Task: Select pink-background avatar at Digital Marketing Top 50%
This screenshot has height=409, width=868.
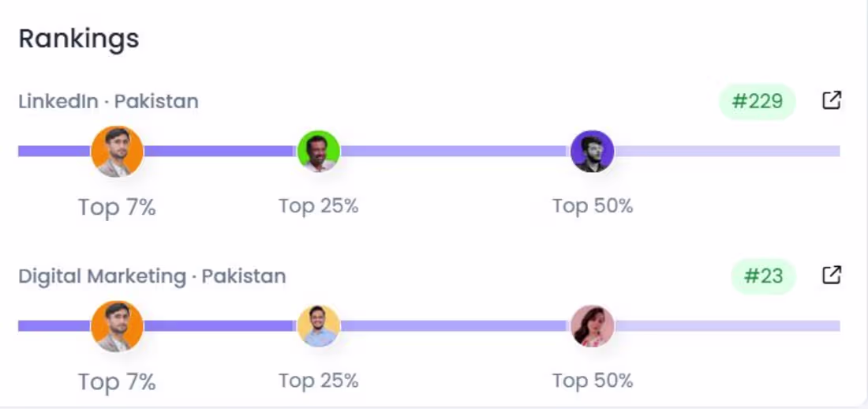Action: (593, 326)
